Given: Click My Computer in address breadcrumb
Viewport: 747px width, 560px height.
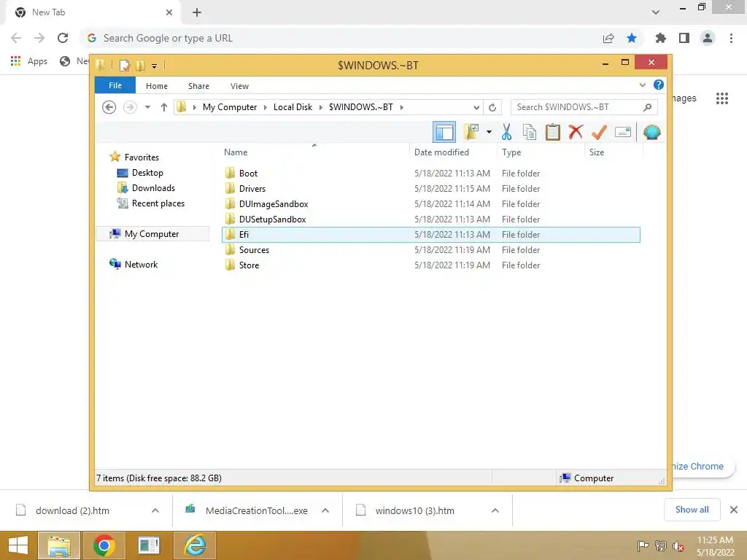Looking at the screenshot, I should (230, 107).
